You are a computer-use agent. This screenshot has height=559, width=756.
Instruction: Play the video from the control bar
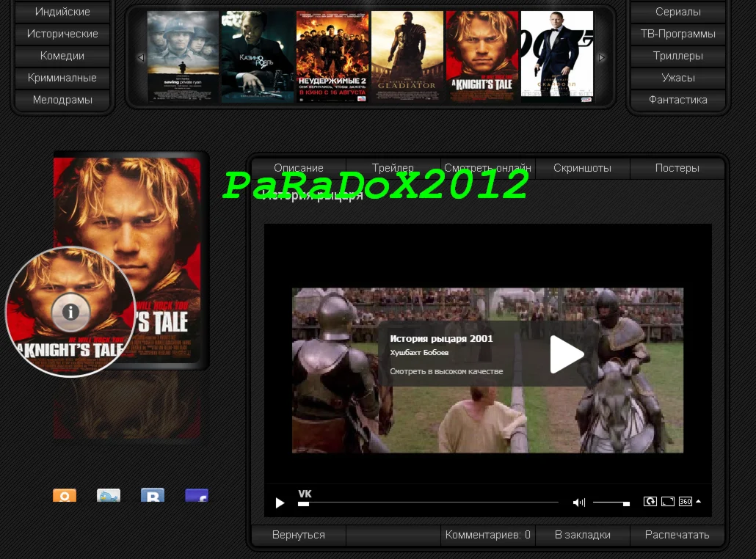tap(280, 503)
